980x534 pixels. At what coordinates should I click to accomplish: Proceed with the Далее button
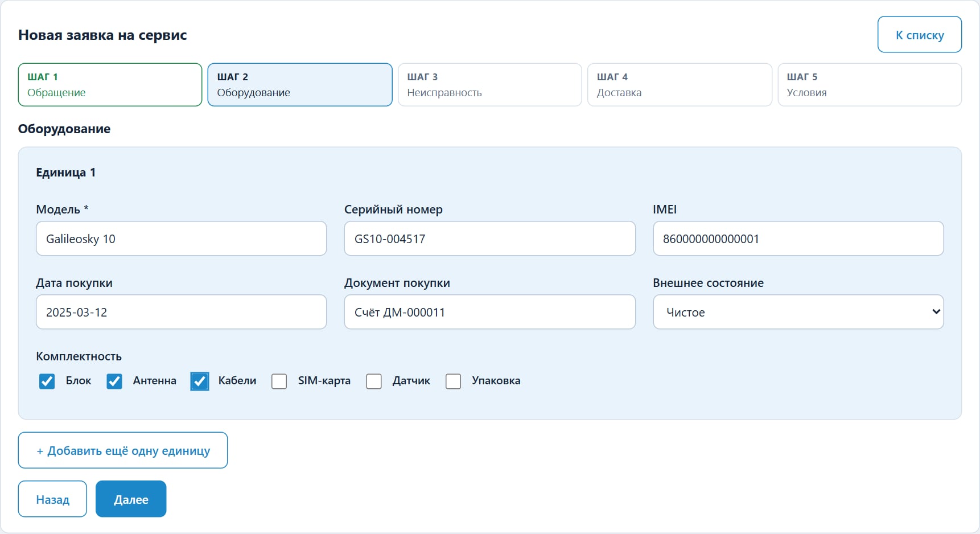point(131,499)
